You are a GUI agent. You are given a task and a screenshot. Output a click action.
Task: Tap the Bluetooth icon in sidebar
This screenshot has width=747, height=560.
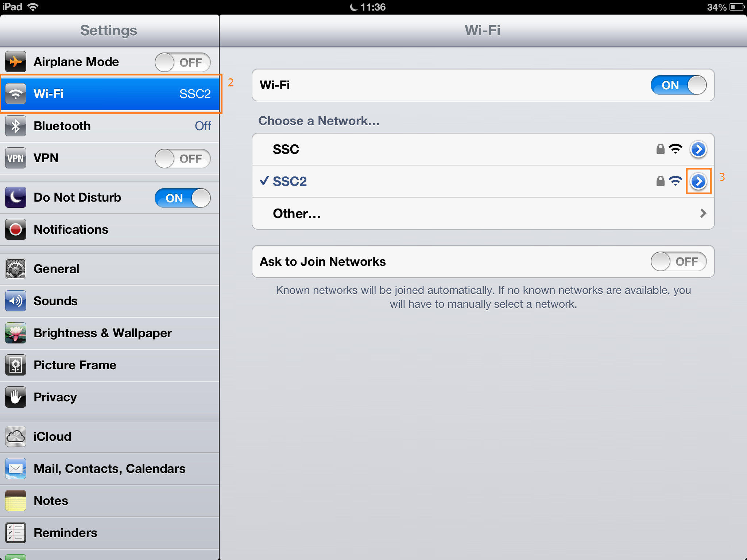[x=16, y=126]
